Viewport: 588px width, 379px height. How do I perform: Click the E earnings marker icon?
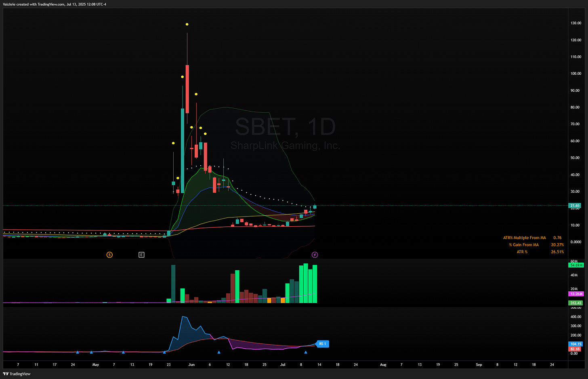pos(141,255)
